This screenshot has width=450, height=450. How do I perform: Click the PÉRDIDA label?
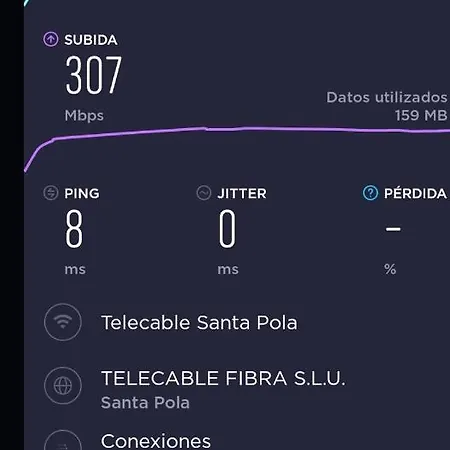pyautogui.click(x=415, y=194)
